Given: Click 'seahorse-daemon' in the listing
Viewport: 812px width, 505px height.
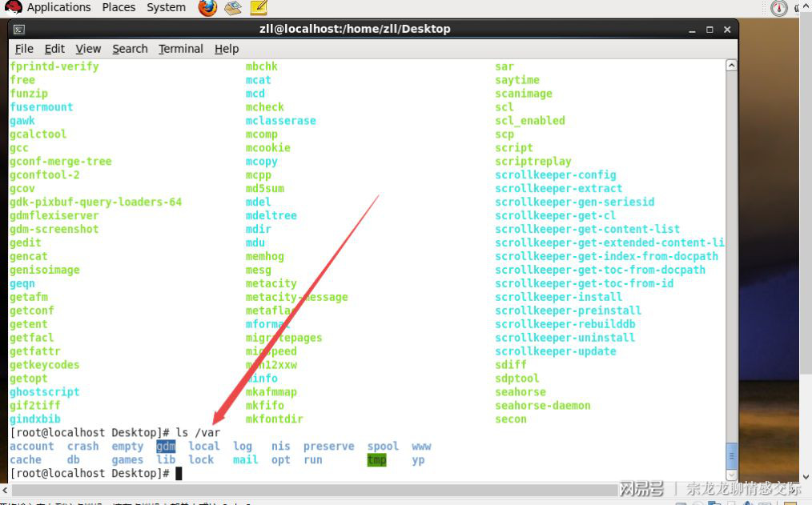Looking at the screenshot, I should tap(543, 406).
